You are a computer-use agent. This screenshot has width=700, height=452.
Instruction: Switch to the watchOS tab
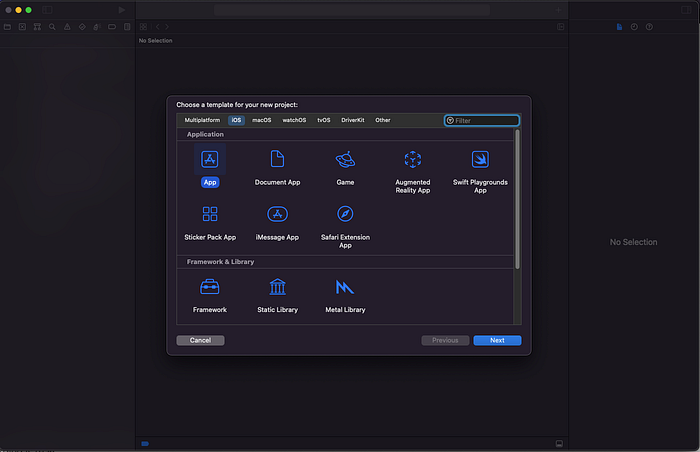[x=294, y=120]
